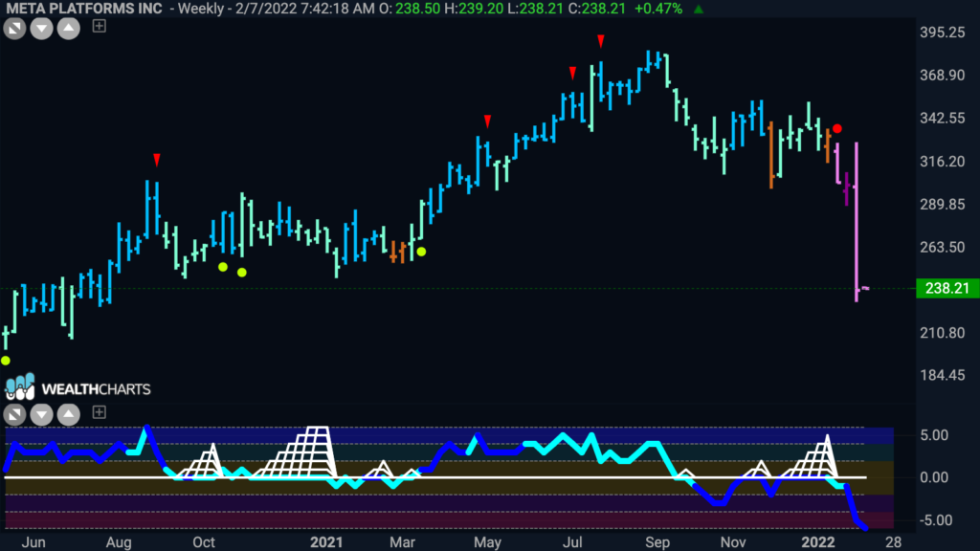
Task: Click the 5.00 indicator axis label
Action: click(x=934, y=435)
